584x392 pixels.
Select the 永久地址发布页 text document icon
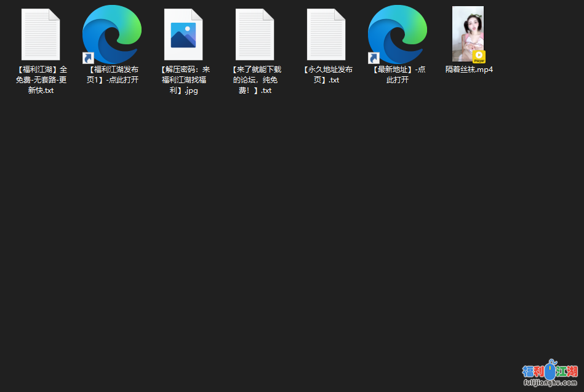pyautogui.click(x=326, y=34)
